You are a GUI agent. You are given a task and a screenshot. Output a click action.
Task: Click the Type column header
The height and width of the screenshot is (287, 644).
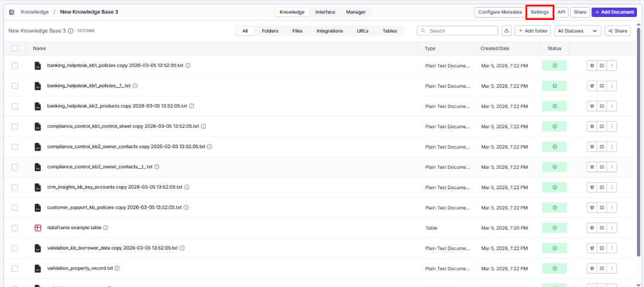click(x=430, y=48)
